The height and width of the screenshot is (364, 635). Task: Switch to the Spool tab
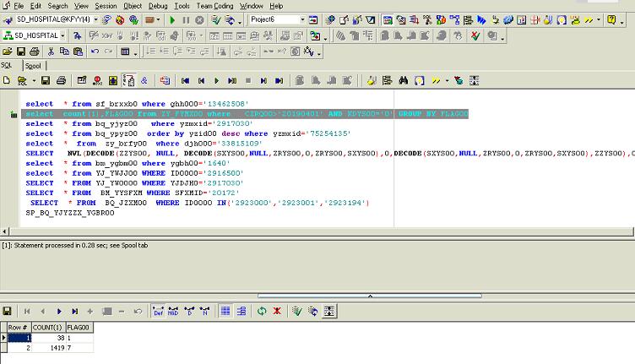coord(33,65)
